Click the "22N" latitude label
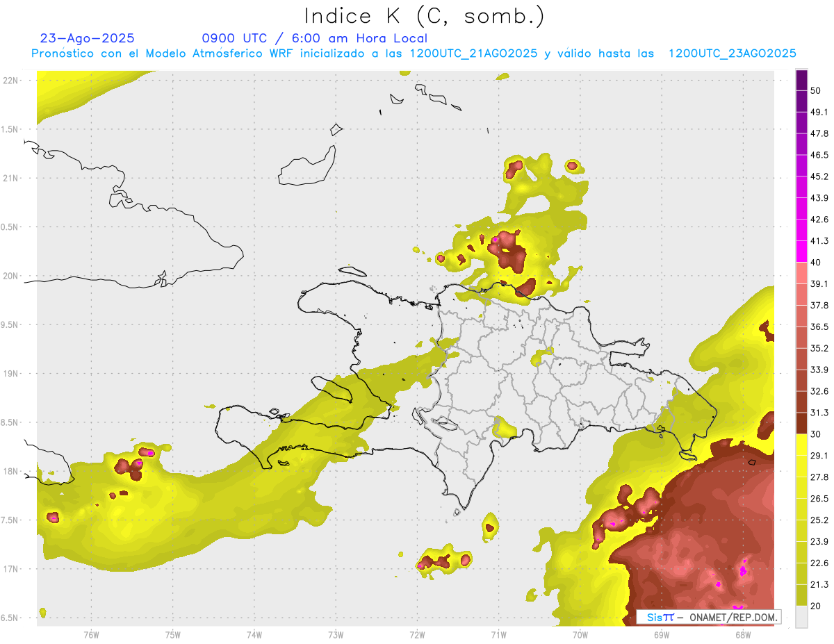Screen dimensions: 834x644 10,81
